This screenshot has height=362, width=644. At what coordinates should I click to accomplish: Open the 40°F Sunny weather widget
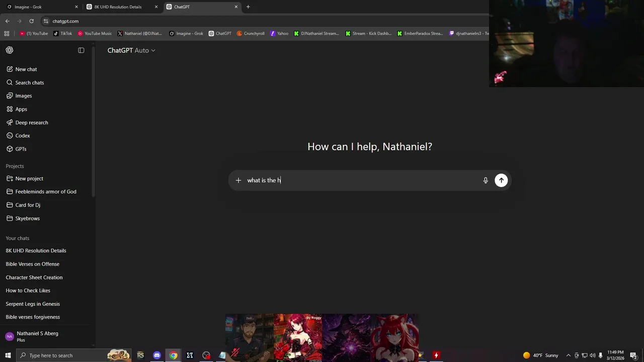tap(541, 355)
